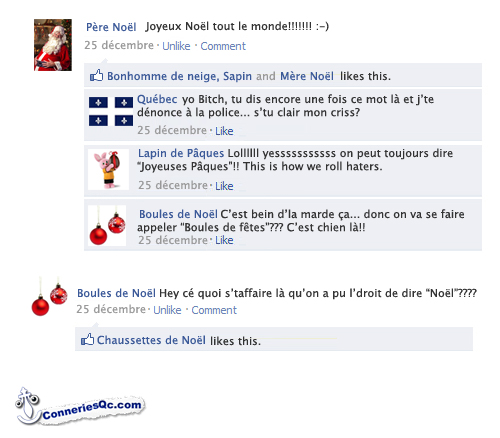Viewport: 500px width, 438px height.
Task: Unlike Père Noël's Joyeux Noël post
Action: (176, 46)
